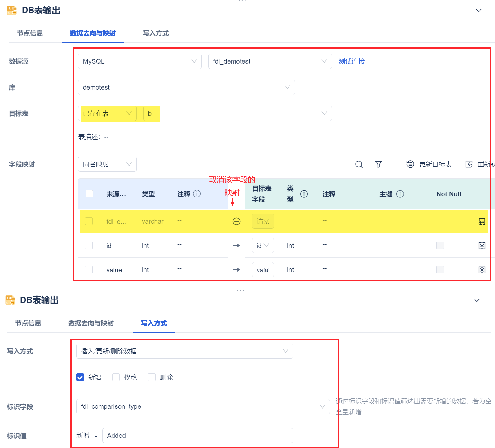Viewport: 495px width, 448px height.
Task: Tick the checkbox for the id source row
Action: [x=89, y=246]
